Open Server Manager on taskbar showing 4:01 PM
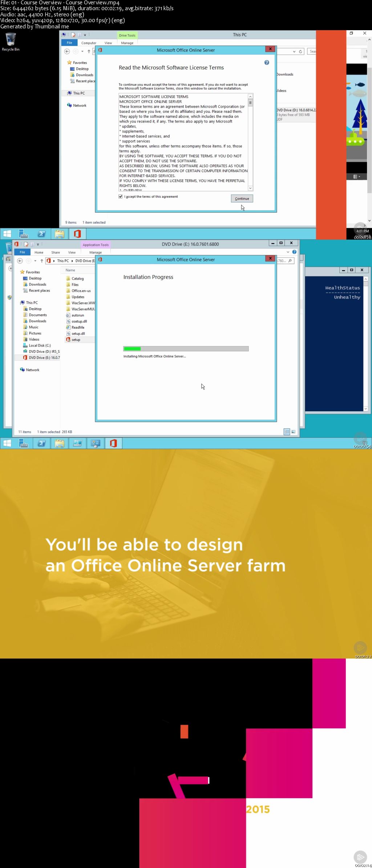 pyautogui.click(x=24, y=234)
